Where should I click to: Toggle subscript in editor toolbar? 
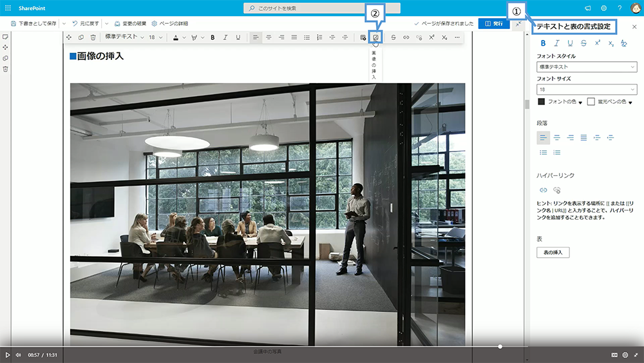444,37
